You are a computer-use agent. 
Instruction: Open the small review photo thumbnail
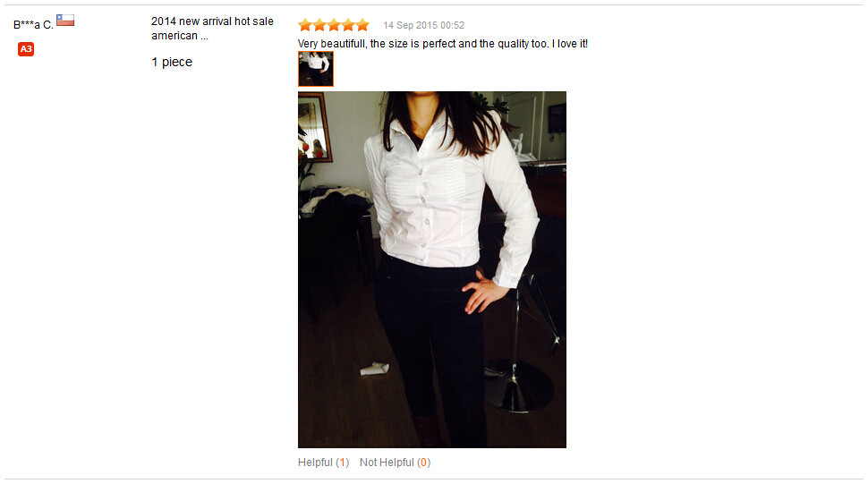tap(316, 69)
